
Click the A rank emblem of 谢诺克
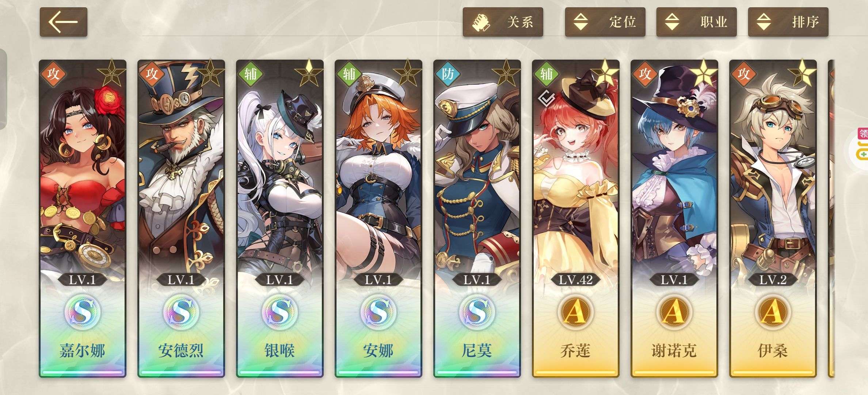coord(674,312)
